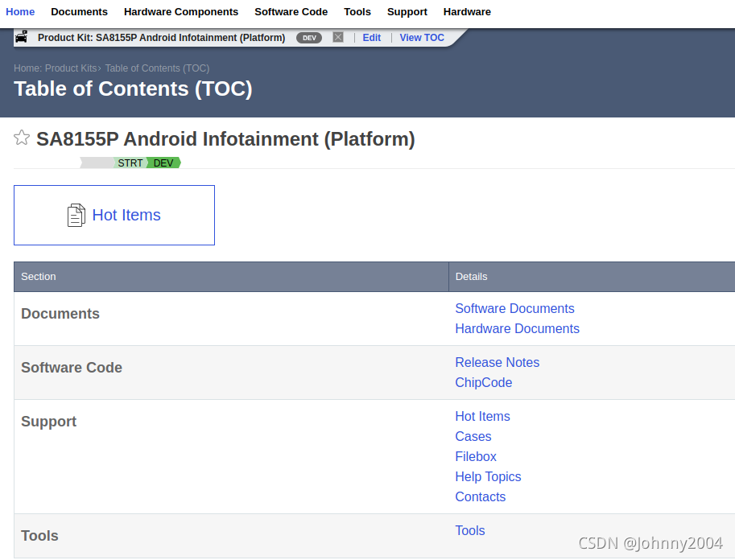
Task: Open Help Topics link
Action: tap(488, 476)
